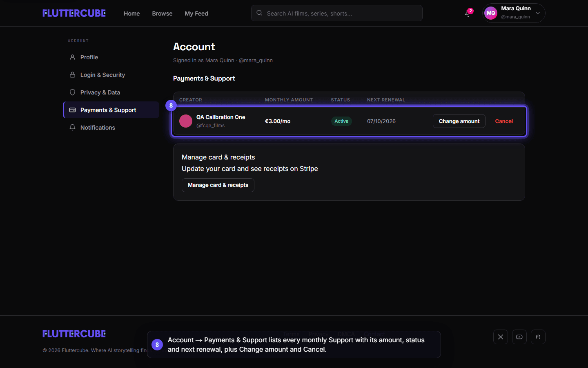The width and height of the screenshot is (588, 368).
Task: Open the Notifications settings section
Action: 111,128
